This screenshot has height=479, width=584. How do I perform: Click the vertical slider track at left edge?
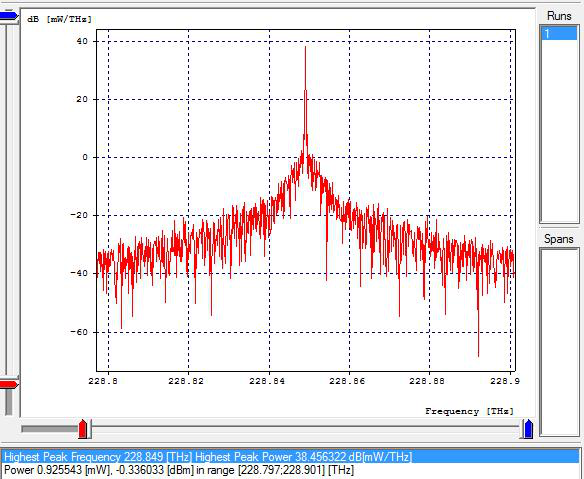(8, 201)
